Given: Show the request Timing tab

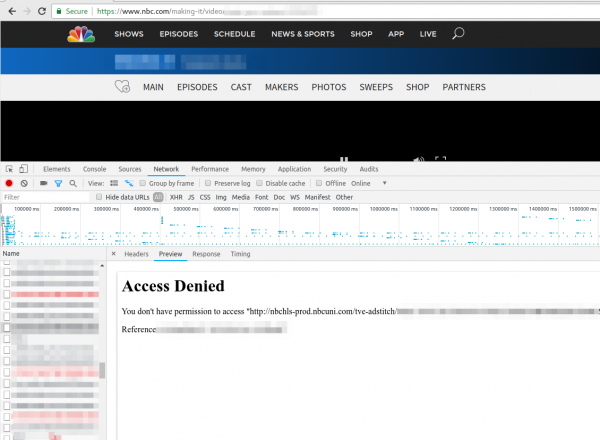Looking at the screenshot, I should 240,254.
